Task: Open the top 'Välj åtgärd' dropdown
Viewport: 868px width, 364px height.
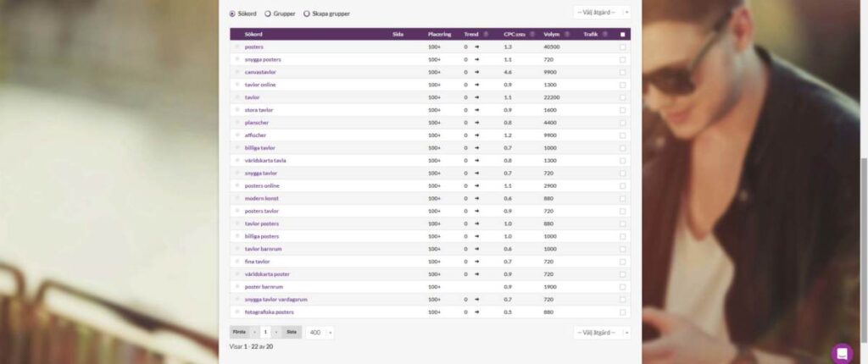Action: pos(602,12)
